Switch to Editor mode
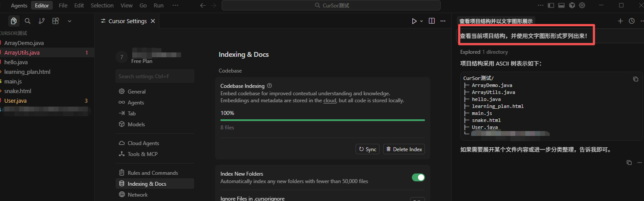 [x=42, y=6]
